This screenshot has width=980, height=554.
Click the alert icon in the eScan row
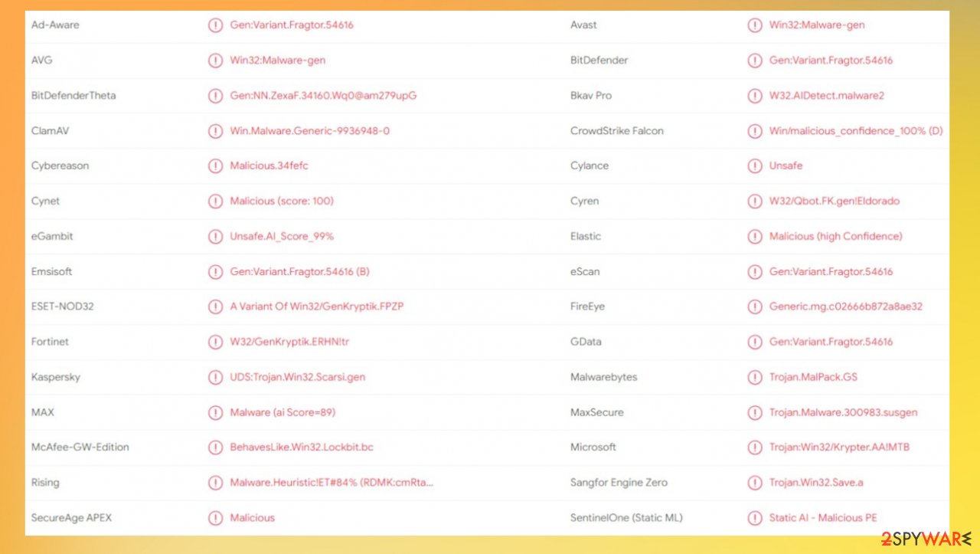coord(755,272)
